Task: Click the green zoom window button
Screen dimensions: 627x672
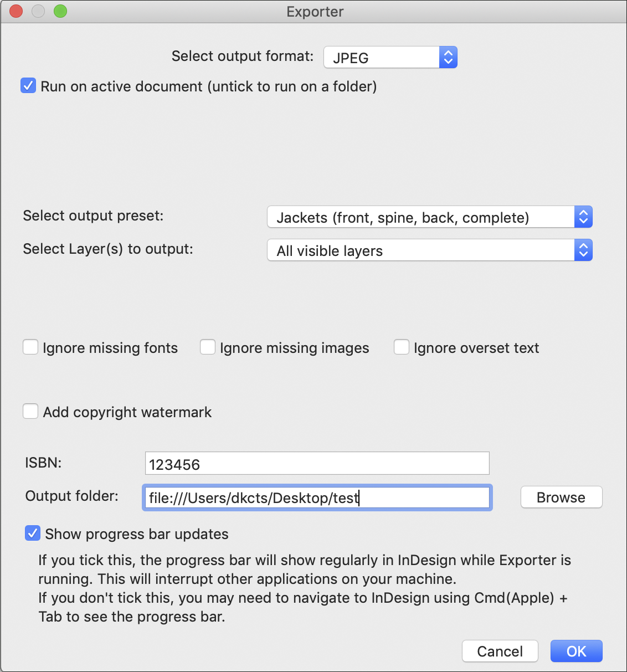Action: click(x=60, y=11)
